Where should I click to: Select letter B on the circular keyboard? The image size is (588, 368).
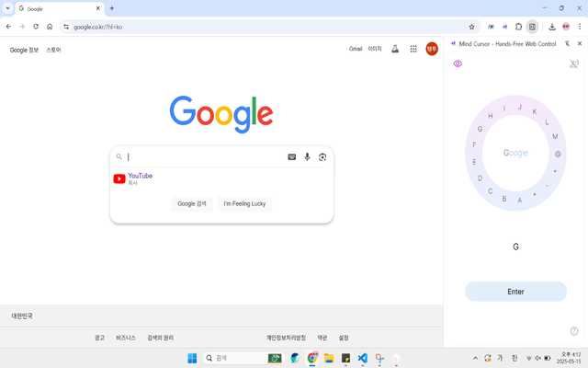tap(504, 199)
